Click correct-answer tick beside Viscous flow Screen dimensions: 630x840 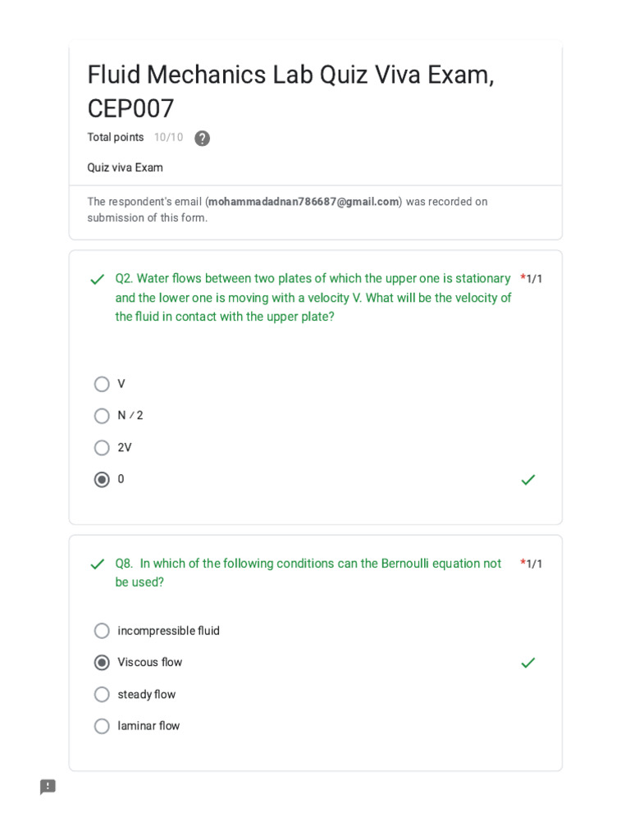pyautogui.click(x=528, y=663)
